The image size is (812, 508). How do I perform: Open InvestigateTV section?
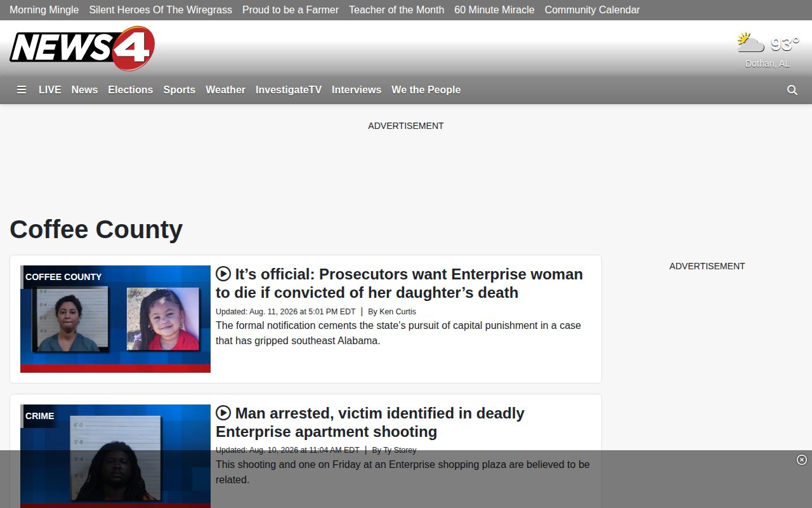tap(289, 90)
